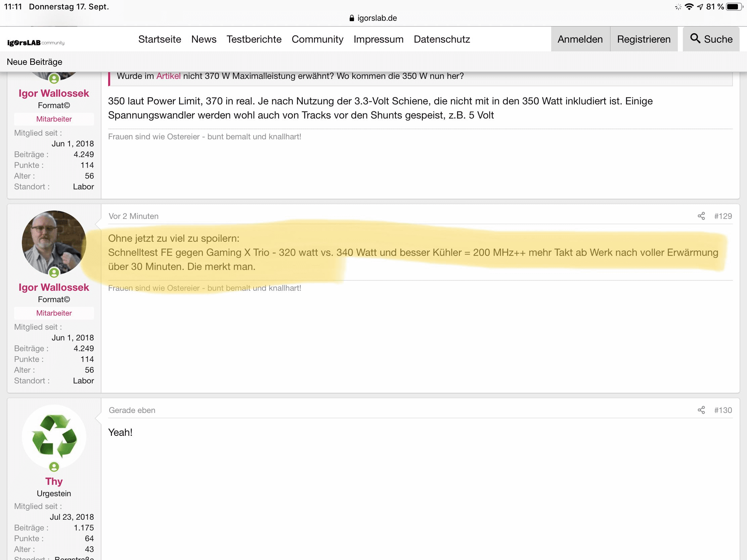
Task: Click the Anmelden button
Action: [x=580, y=39]
